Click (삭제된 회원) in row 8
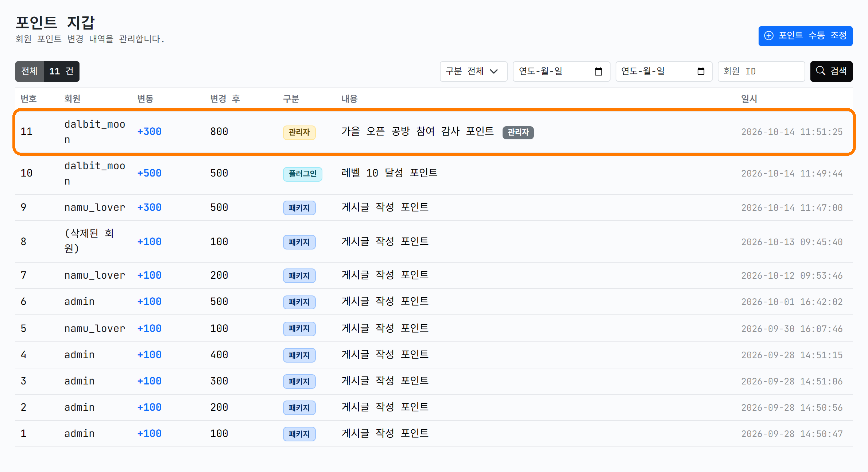Image resolution: width=868 pixels, height=472 pixels. point(89,241)
